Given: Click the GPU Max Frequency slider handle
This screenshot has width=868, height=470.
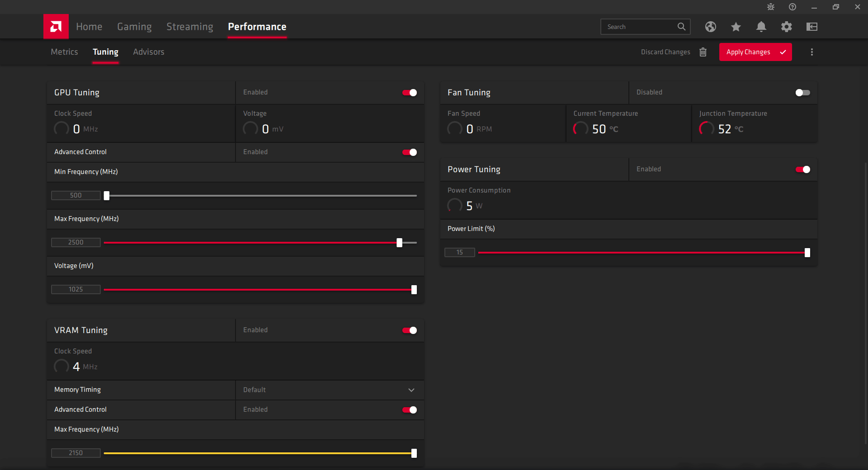Looking at the screenshot, I should pyautogui.click(x=399, y=243).
